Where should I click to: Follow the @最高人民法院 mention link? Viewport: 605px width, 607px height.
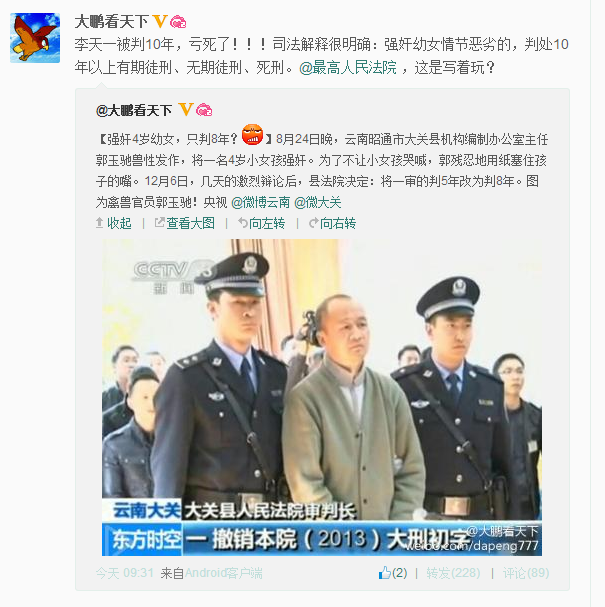coord(348,68)
